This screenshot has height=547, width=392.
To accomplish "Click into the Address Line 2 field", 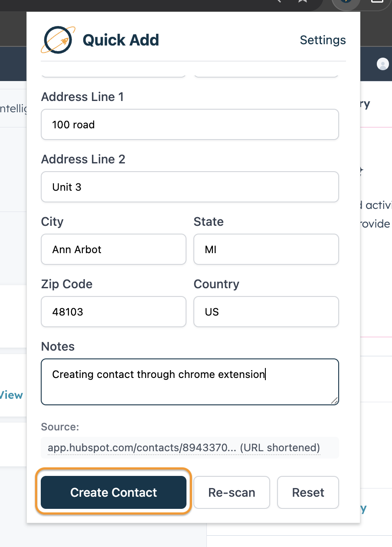I will click(x=189, y=187).
